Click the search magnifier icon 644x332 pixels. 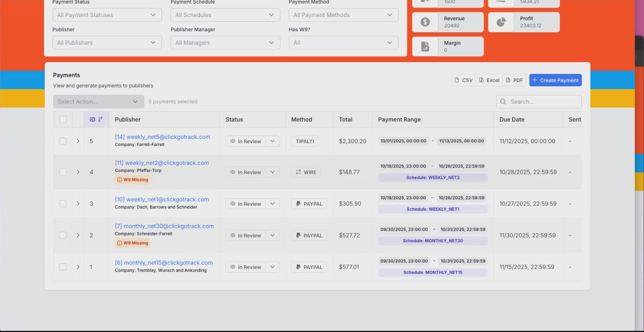click(x=503, y=102)
